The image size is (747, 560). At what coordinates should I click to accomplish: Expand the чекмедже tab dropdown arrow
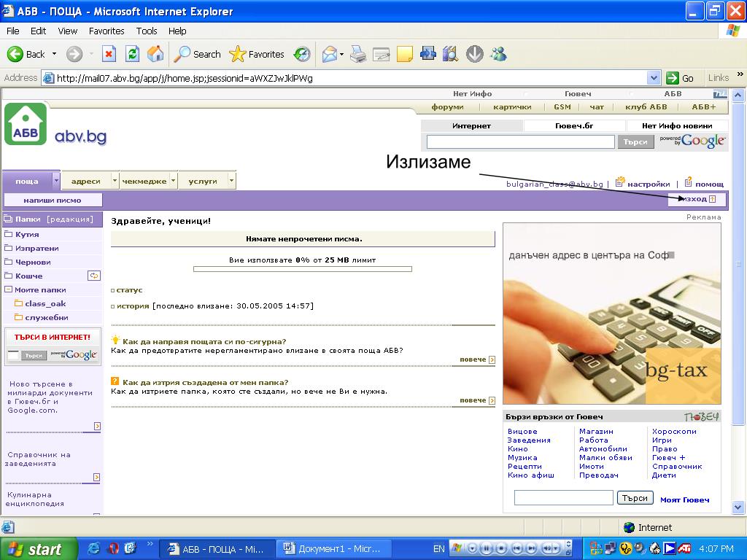pos(174,181)
